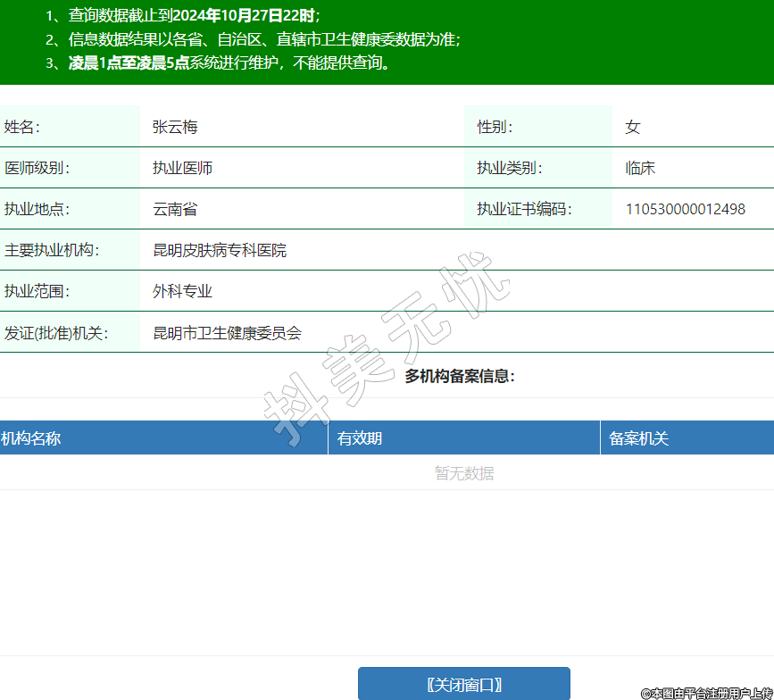Click the institution 昆明皮肤病专科医院

tap(220, 250)
